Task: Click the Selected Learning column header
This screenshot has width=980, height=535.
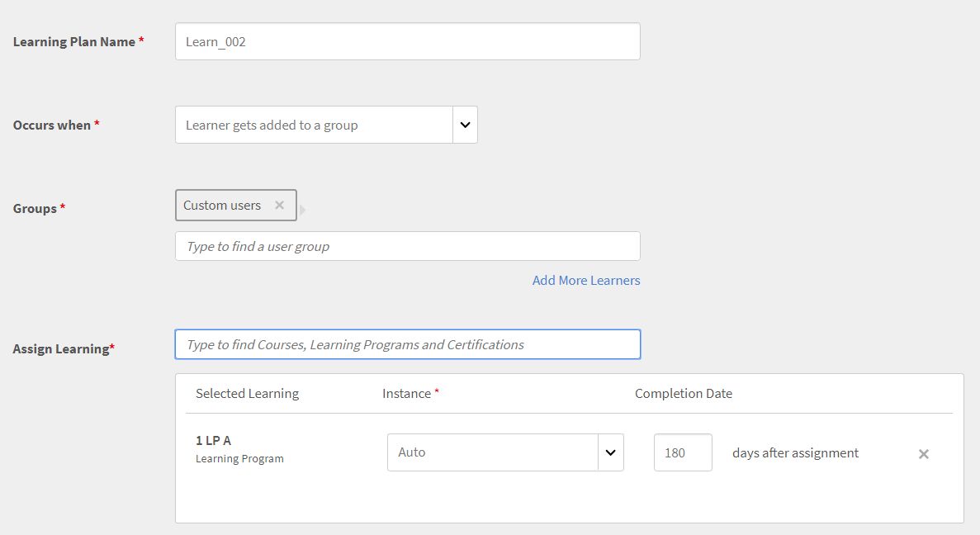Action: coord(247,394)
